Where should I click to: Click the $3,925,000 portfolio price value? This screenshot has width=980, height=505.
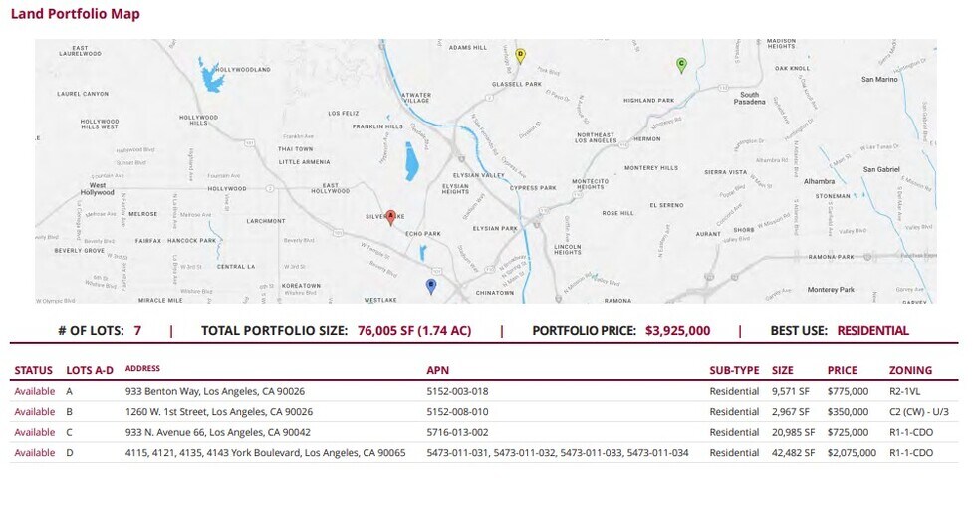click(677, 330)
